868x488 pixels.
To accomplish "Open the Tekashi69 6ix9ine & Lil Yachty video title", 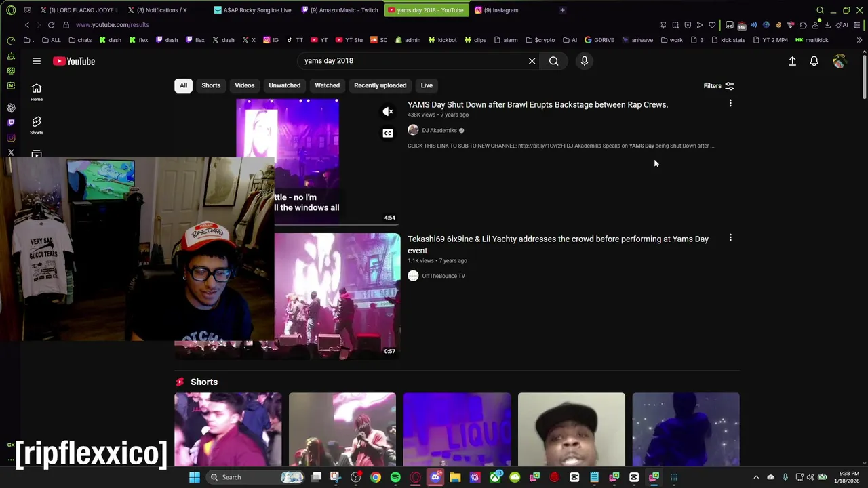I will (x=558, y=245).
